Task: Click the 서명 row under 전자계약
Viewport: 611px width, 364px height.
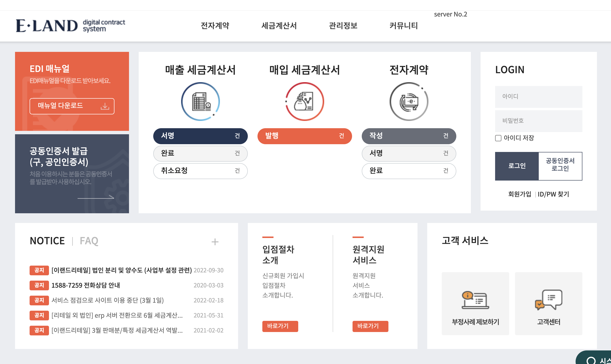Action: point(409,154)
